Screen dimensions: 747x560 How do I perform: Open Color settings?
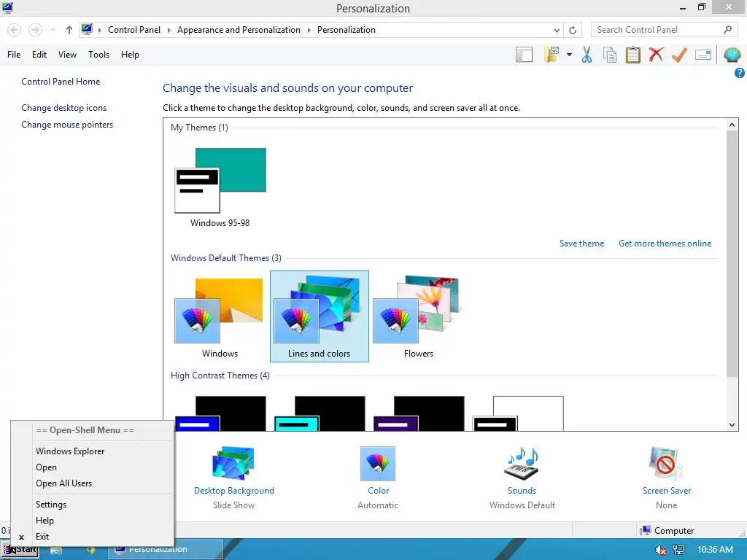click(x=378, y=478)
